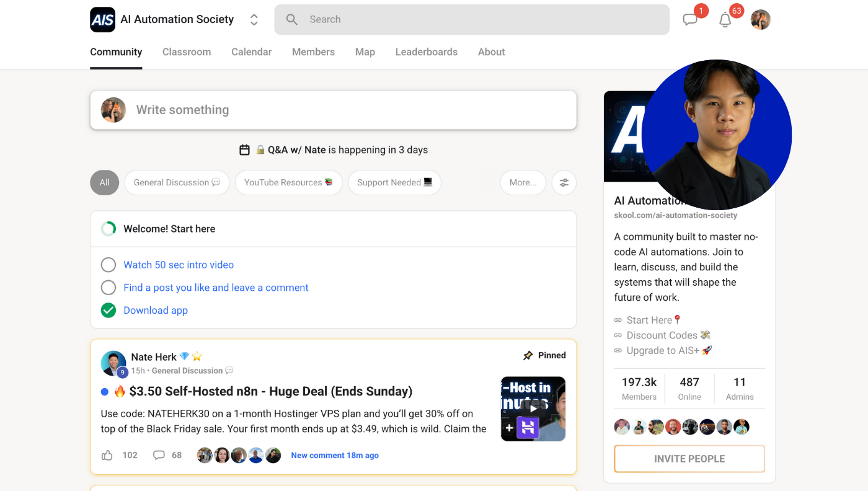Open your profile avatar in header
The height and width of the screenshot is (491, 868).
[x=760, y=20]
